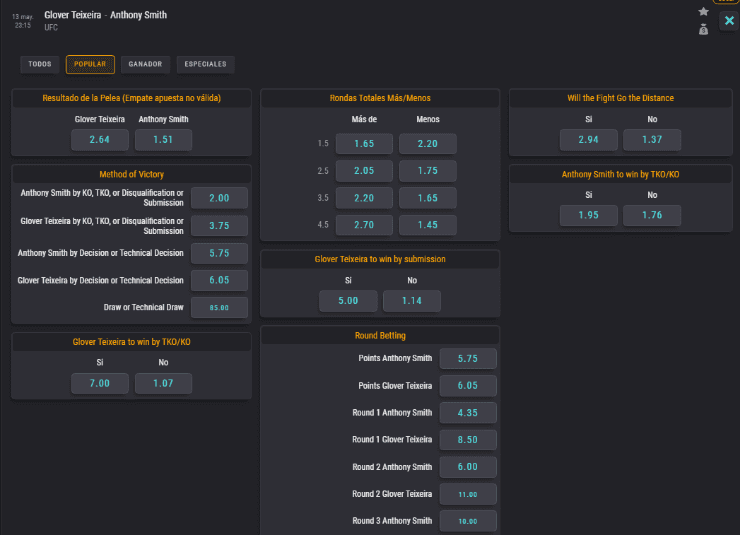Collapse the Round Betting section header
740x535 pixels.
click(380, 335)
